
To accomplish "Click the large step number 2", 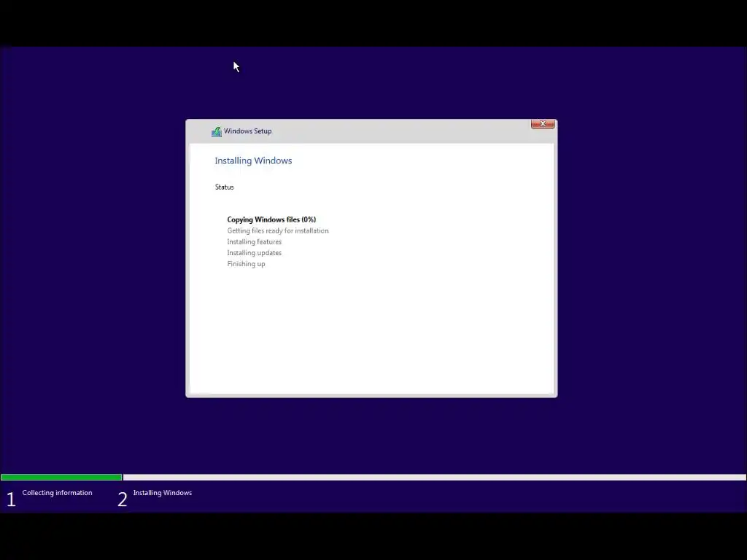I will coord(123,499).
